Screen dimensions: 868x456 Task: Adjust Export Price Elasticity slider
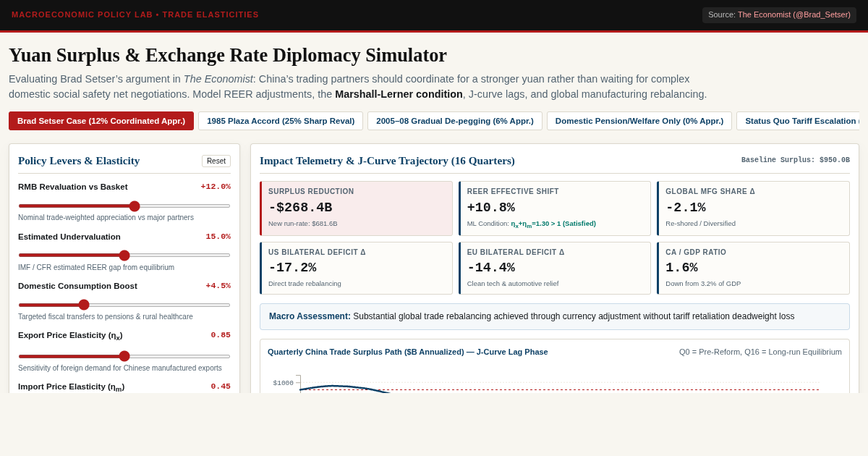pyautogui.click(x=124, y=356)
